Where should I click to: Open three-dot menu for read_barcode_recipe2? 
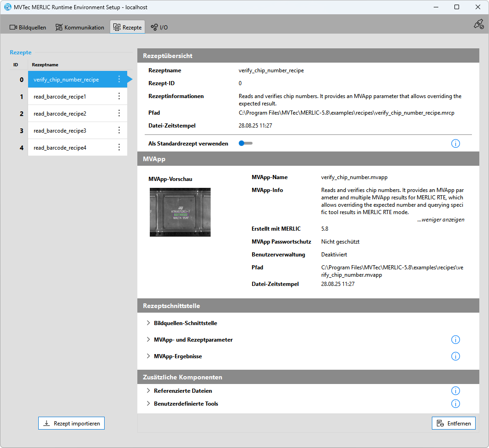119,113
